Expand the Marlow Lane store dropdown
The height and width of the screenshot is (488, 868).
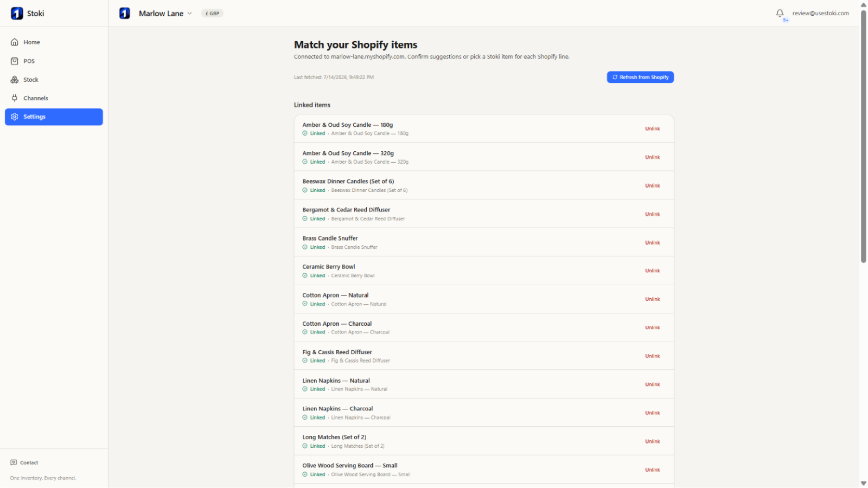tap(189, 14)
